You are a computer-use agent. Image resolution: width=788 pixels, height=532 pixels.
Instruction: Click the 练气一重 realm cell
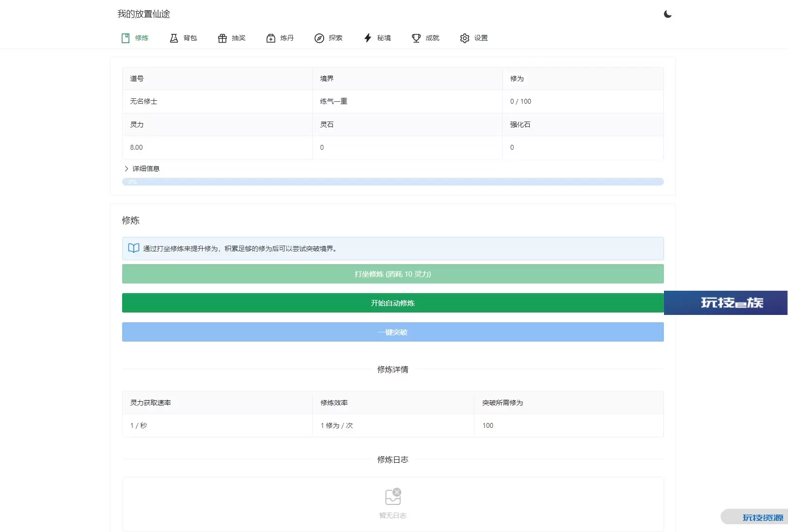click(x=407, y=101)
